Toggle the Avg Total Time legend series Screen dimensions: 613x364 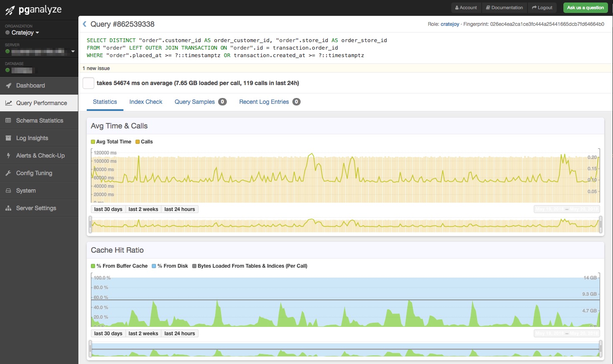pyautogui.click(x=111, y=142)
